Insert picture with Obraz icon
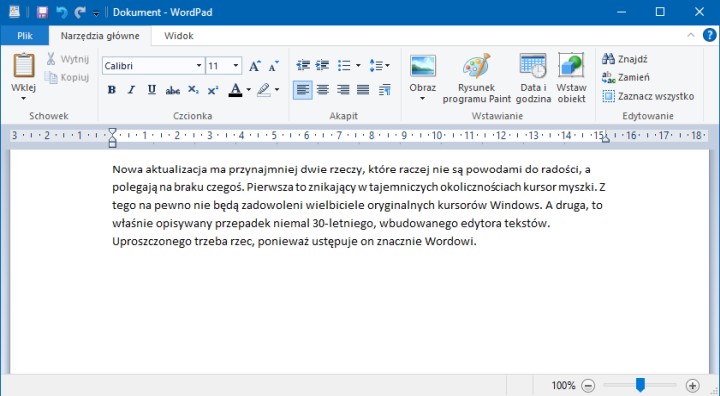Screen dimensions: 720x396 click(x=422, y=66)
